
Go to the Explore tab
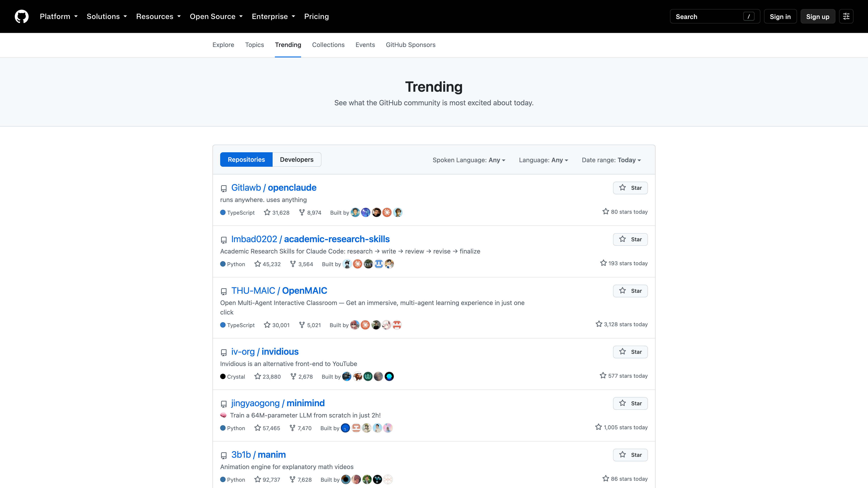point(223,45)
